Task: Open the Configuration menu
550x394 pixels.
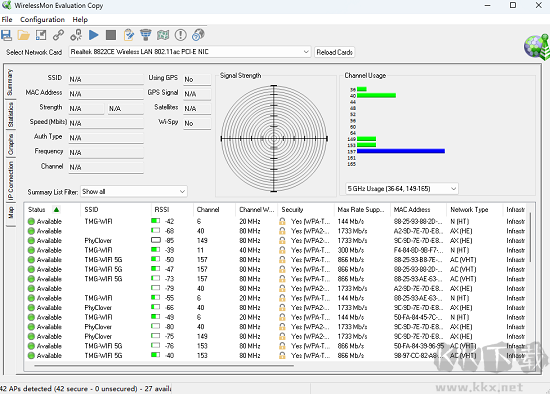Action: click(x=42, y=20)
